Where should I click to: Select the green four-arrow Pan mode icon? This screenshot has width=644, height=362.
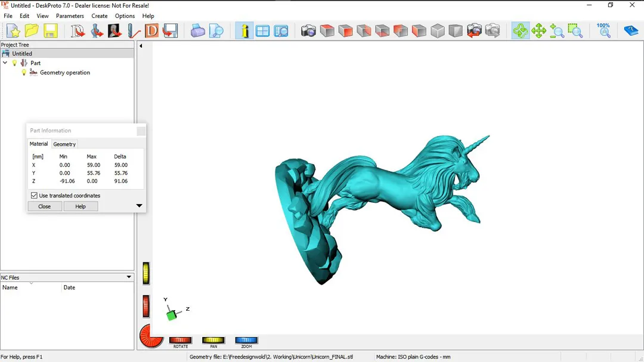point(539,31)
